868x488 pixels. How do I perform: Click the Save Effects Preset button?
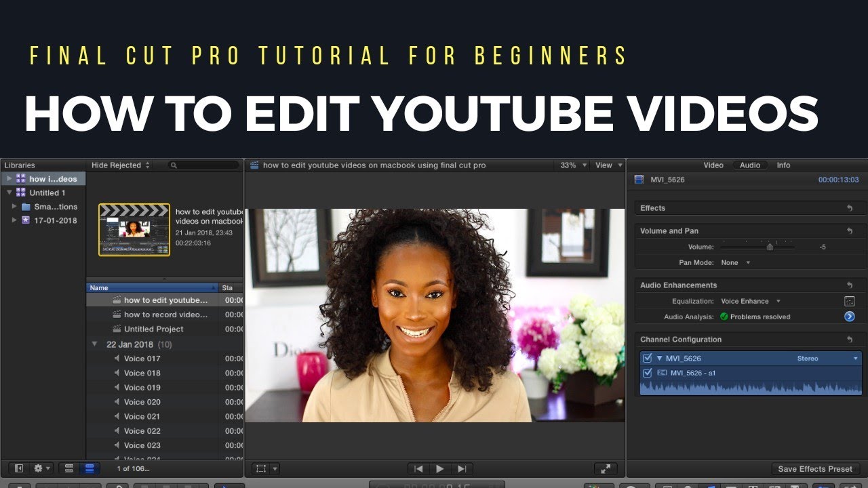pyautogui.click(x=815, y=469)
